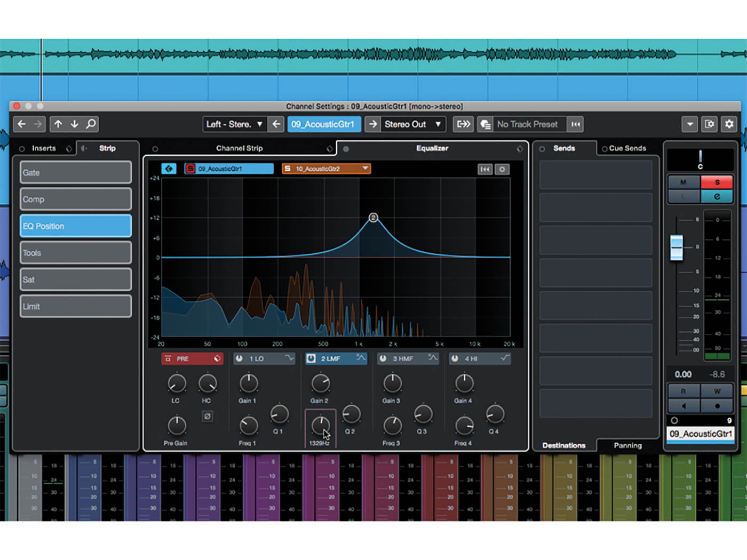
Task: Click the edit channel 'e' button
Action: pyautogui.click(x=717, y=196)
